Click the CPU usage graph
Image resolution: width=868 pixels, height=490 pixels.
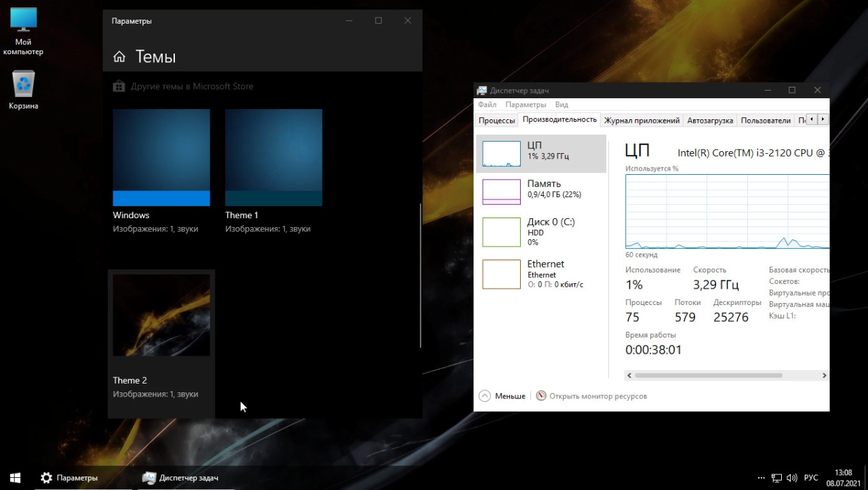[x=727, y=211]
